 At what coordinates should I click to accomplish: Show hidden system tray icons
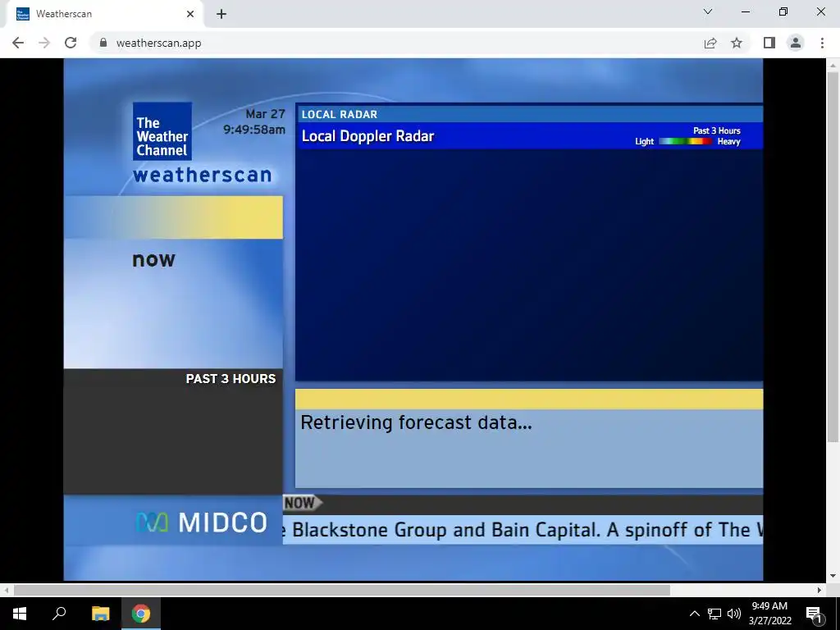[x=694, y=614]
